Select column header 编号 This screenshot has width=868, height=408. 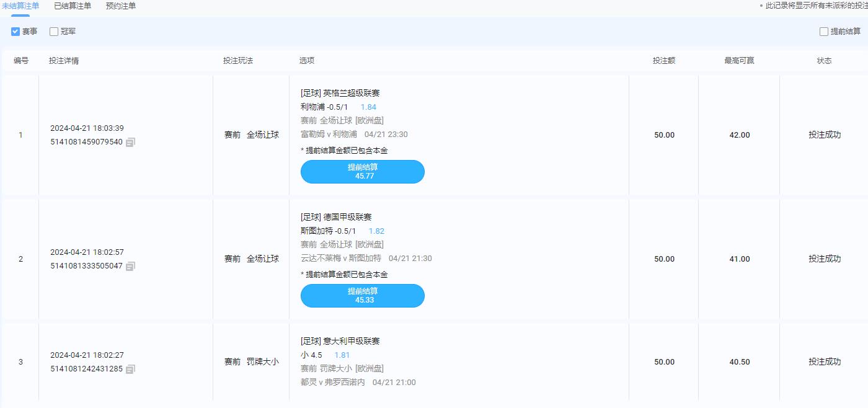(21, 61)
